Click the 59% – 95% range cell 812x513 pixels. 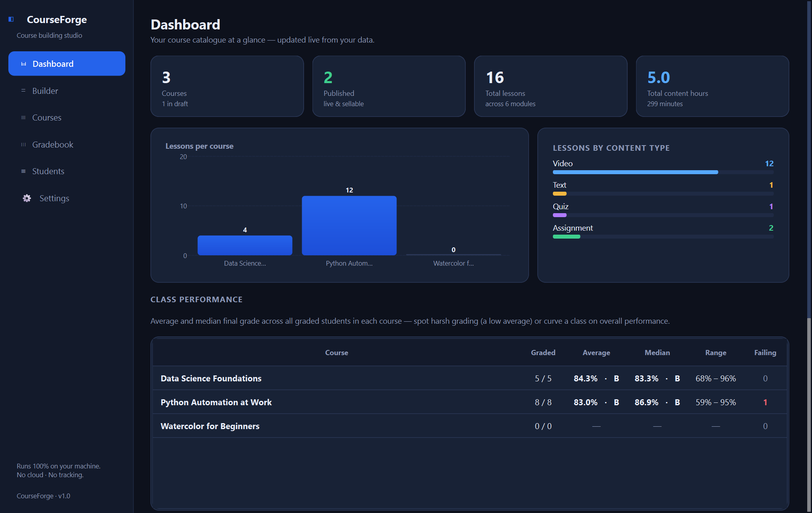click(x=716, y=402)
